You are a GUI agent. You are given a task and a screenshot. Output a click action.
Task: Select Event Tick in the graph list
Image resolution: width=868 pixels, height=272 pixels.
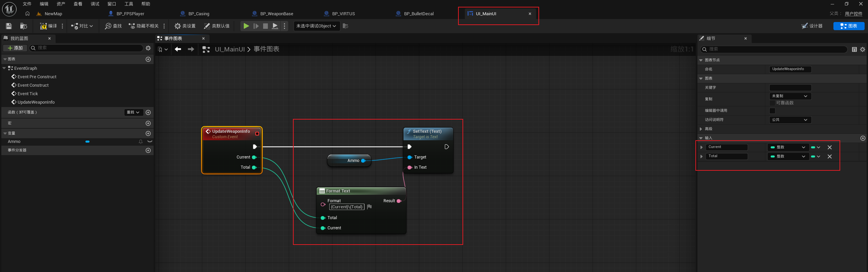(28, 94)
